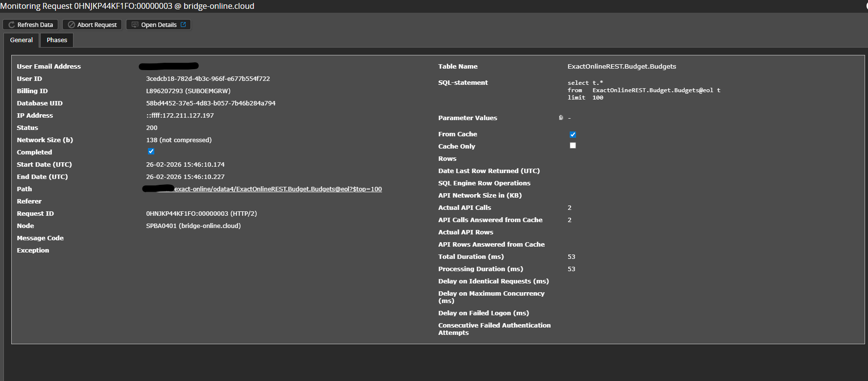The height and width of the screenshot is (381, 868).
Task: Click the SQL statement 'select t.*' text
Action: tap(585, 83)
